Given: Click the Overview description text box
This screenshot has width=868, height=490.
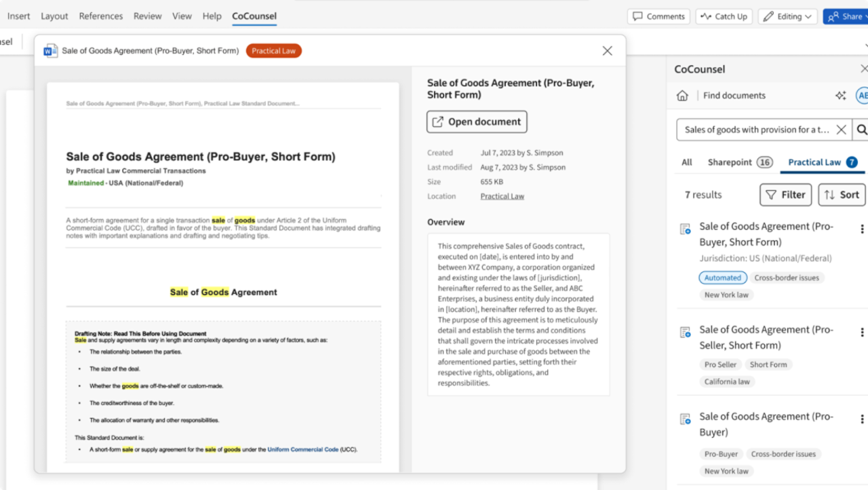Looking at the screenshot, I should pos(518,314).
